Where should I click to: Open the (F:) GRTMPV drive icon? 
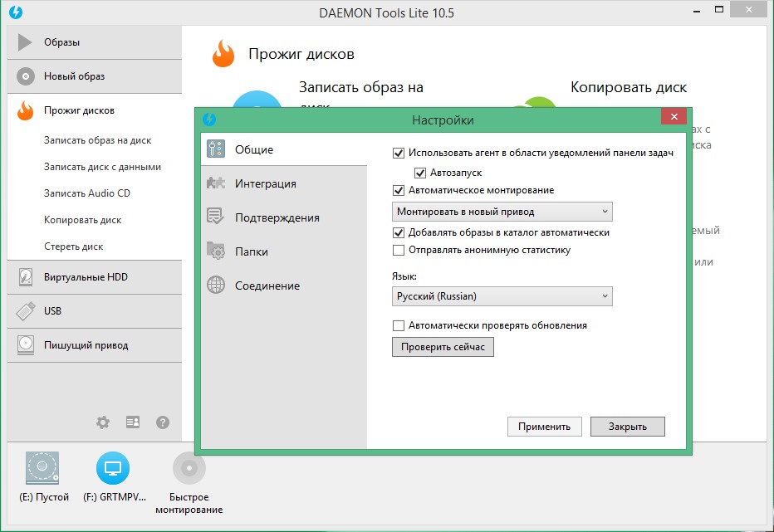pos(113,469)
